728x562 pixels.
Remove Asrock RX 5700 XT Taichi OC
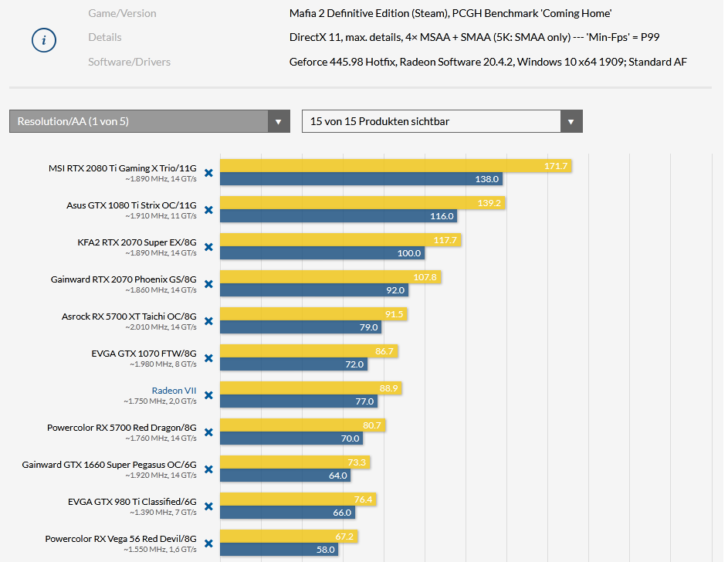[209, 321]
